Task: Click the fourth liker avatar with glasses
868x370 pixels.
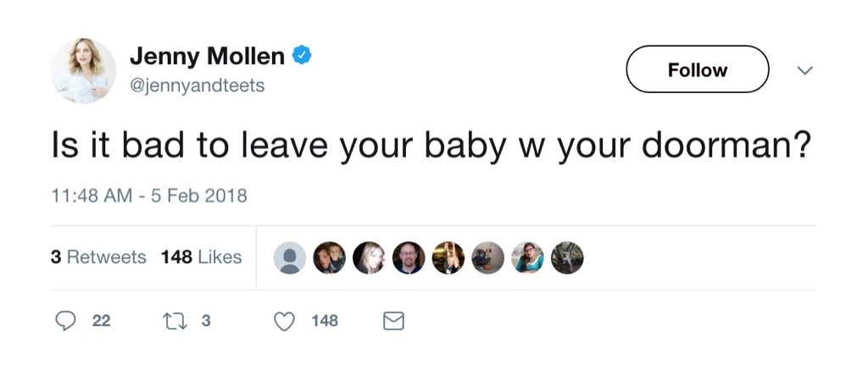Action: click(409, 258)
